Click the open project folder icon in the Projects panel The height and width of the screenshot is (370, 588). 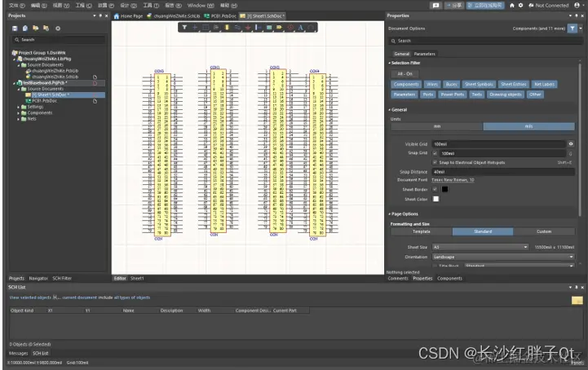pyautogui.click(x=36, y=29)
